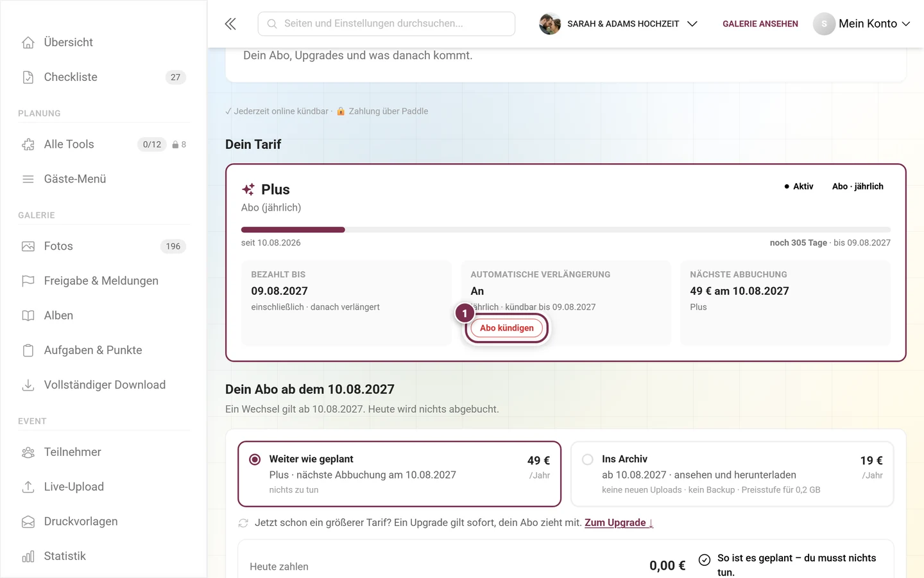924x578 pixels.
Task: Open Vollständiger Download arrow icon
Action: tap(28, 385)
